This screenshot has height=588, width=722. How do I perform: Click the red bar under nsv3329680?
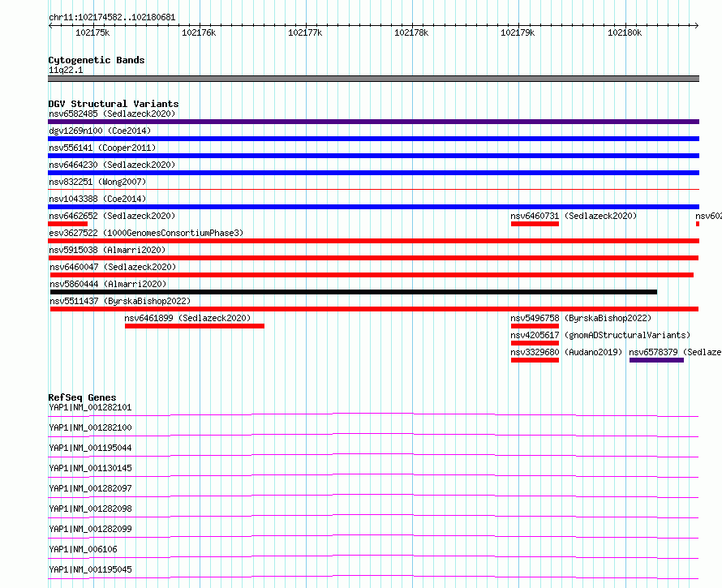click(x=535, y=360)
